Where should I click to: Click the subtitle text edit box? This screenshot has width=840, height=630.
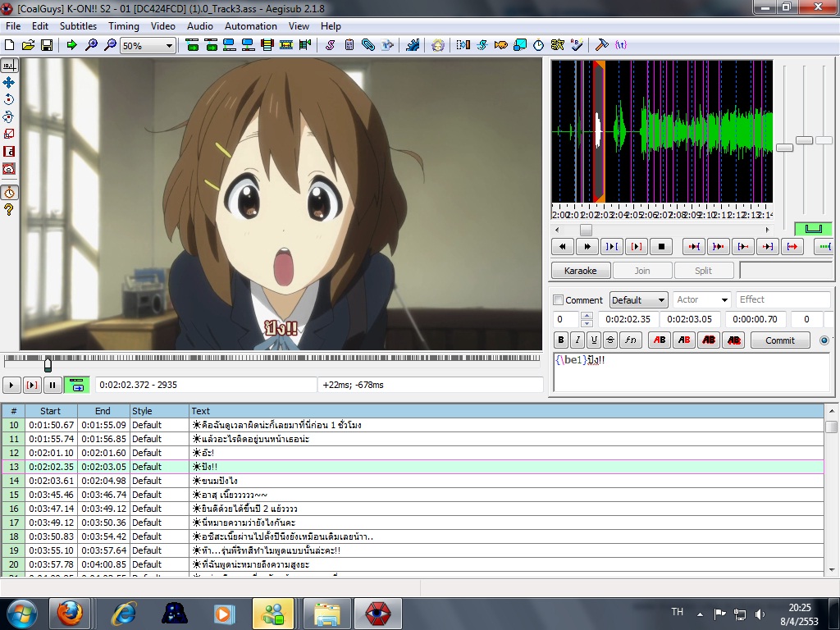pyautogui.click(x=692, y=372)
